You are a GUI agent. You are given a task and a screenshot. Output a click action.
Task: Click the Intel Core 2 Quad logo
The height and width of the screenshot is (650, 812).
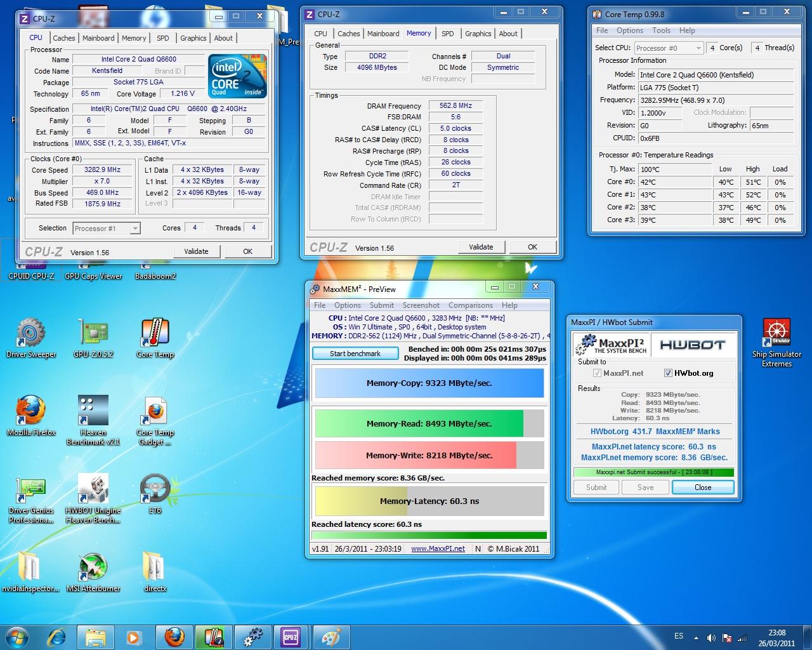click(237, 76)
